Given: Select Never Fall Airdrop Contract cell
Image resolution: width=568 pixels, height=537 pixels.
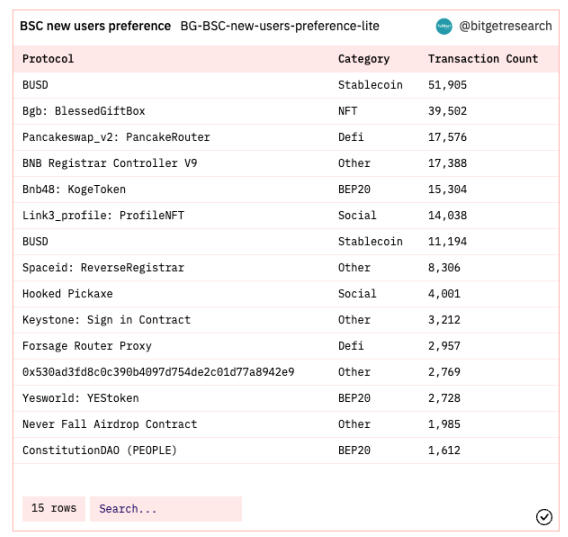Looking at the screenshot, I should click(x=109, y=424).
